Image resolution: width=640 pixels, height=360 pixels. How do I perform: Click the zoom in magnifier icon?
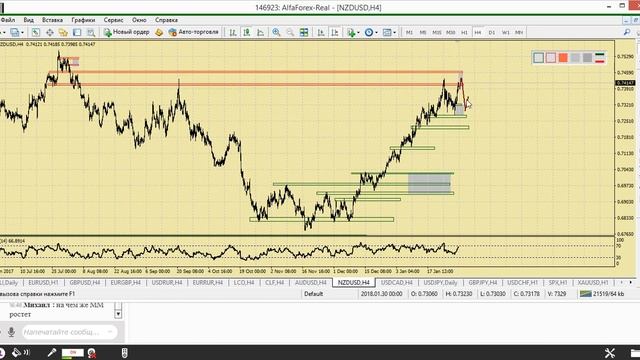click(x=276, y=32)
